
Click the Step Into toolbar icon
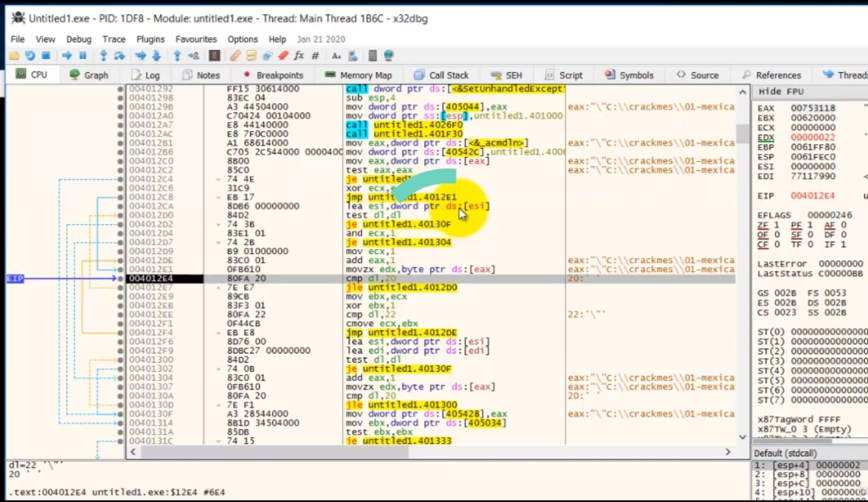pyautogui.click(x=105, y=56)
